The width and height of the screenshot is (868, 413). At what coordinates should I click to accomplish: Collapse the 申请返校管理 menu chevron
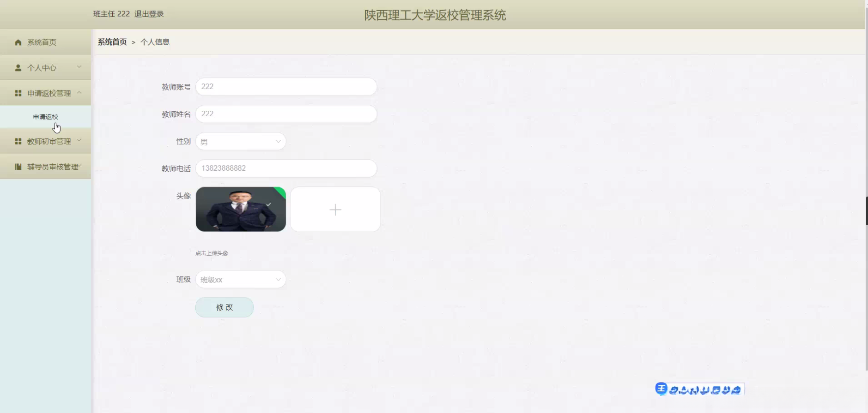click(x=79, y=92)
